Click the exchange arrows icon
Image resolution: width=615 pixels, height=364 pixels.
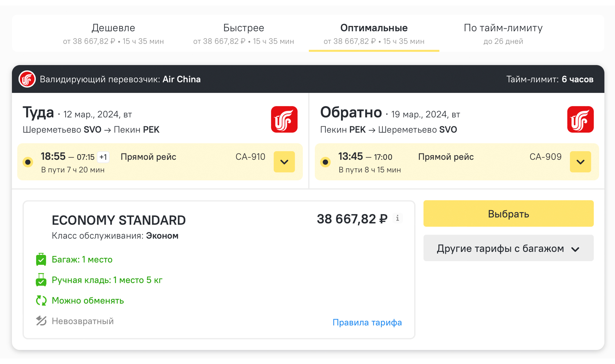point(41,301)
